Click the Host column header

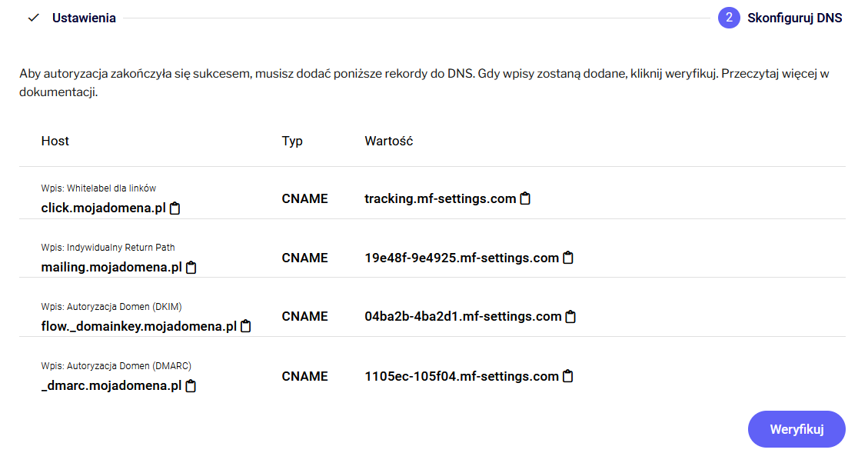tap(55, 141)
